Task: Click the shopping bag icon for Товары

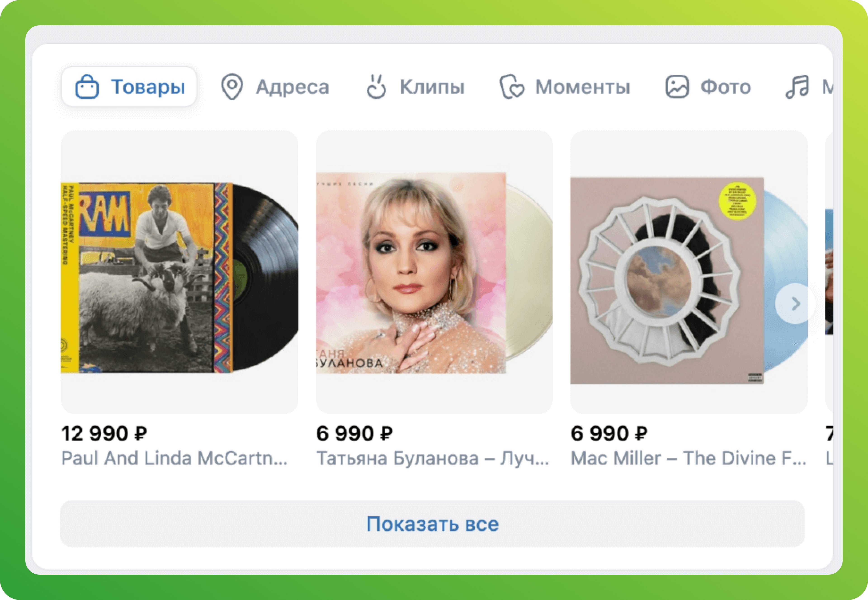Action: tap(87, 87)
